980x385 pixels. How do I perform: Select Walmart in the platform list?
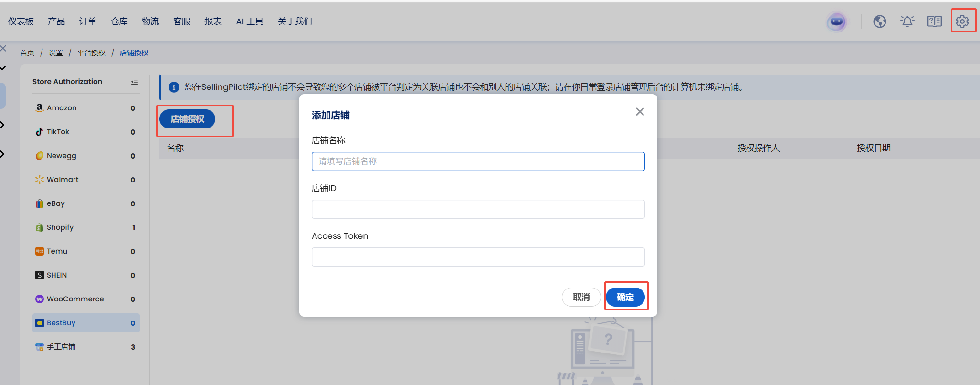86,180
